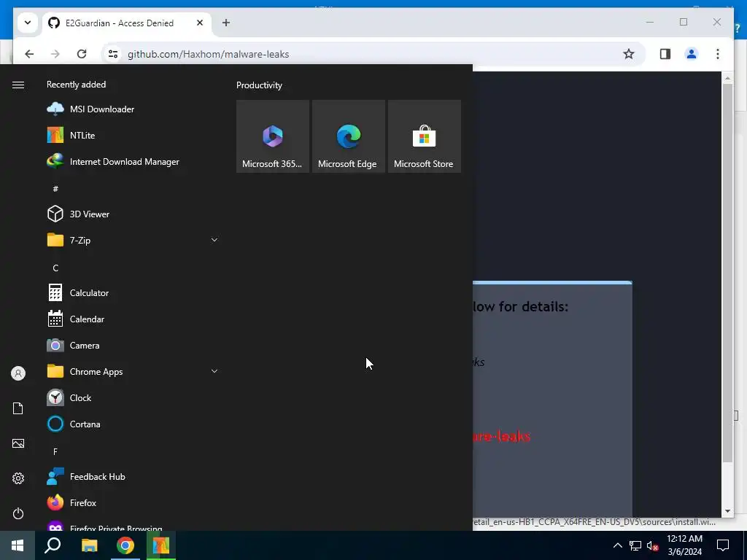Open Chrome three-dot menu
The width and height of the screenshot is (747, 560).
tap(718, 54)
